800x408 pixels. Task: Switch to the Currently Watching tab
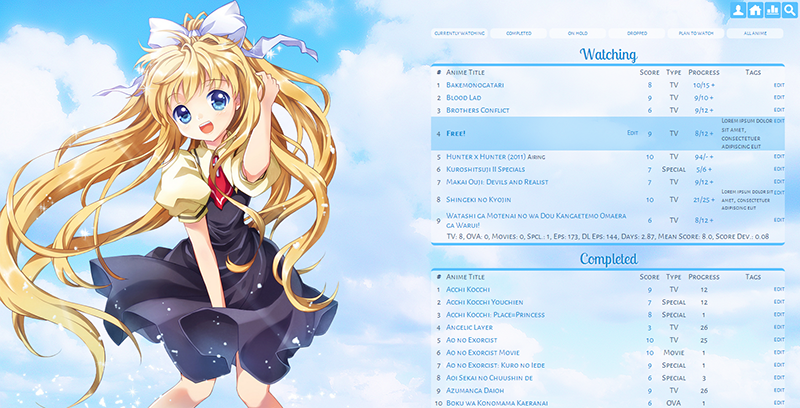click(459, 33)
